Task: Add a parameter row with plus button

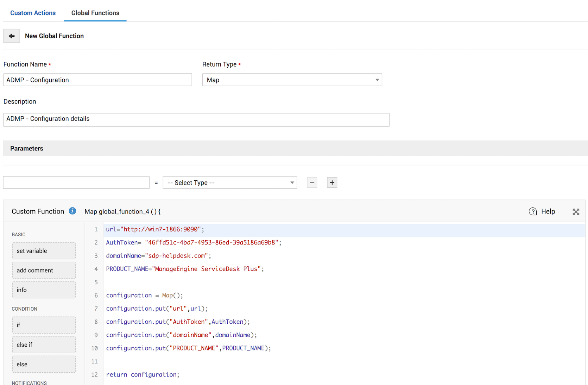Action: 332,182
